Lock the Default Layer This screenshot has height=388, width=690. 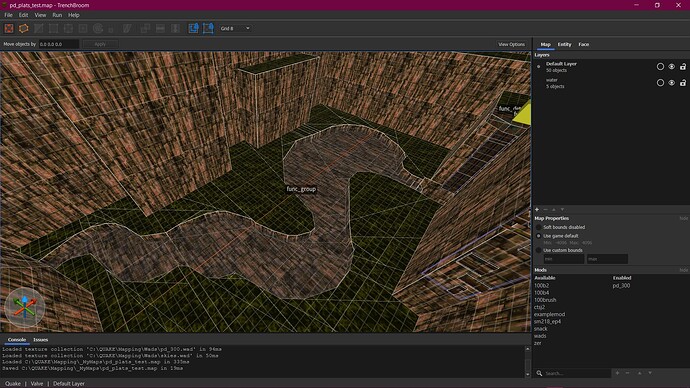pyautogui.click(x=683, y=67)
